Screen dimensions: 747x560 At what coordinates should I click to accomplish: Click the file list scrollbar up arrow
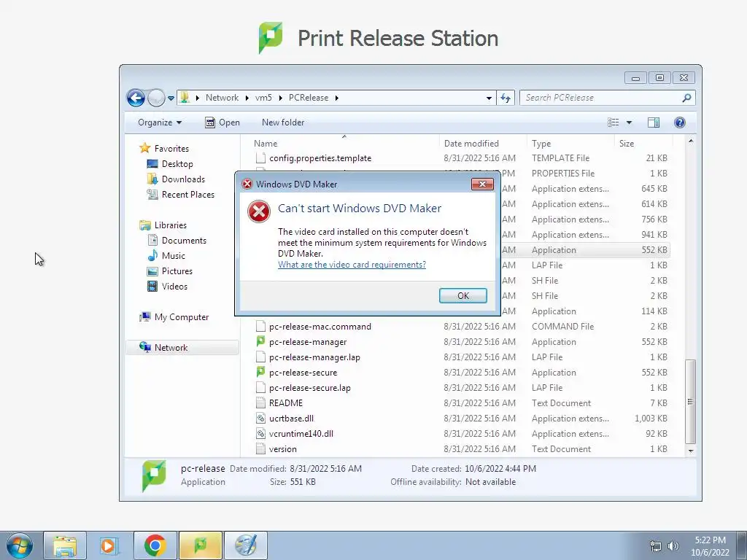click(690, 141)
